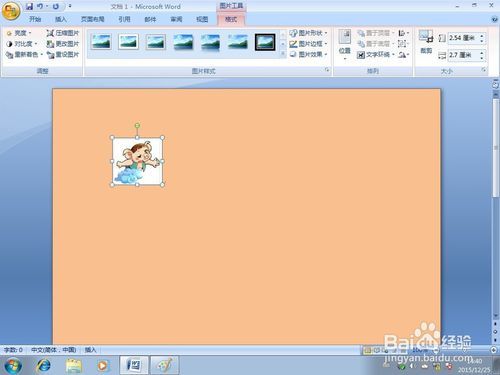Click the green rotation handle of picture
Screen dimensions: 500x375
pyautogui.click(x=137, y=125)
